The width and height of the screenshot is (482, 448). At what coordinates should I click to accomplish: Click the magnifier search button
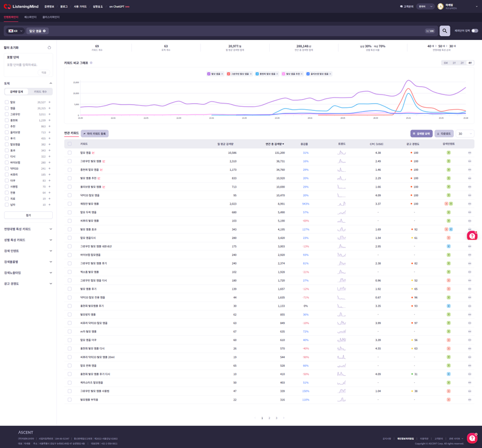(445, 31)
